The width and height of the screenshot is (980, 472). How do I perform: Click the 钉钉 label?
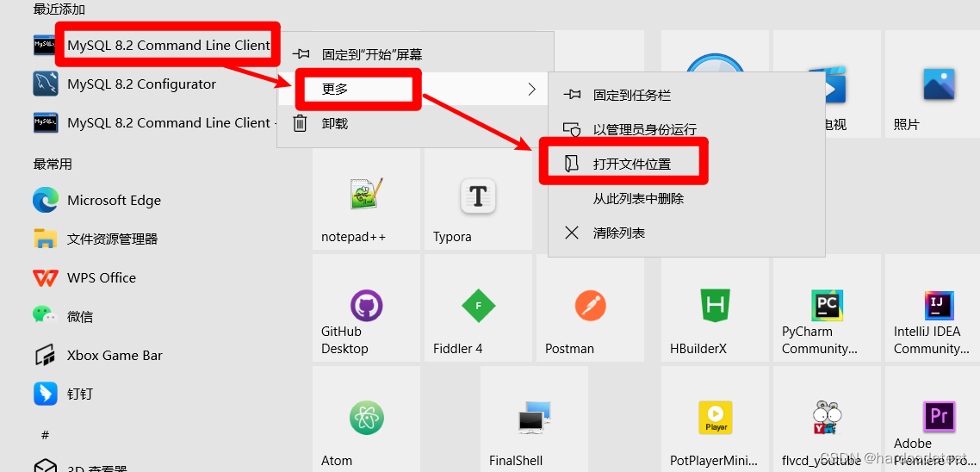[80, 394]
